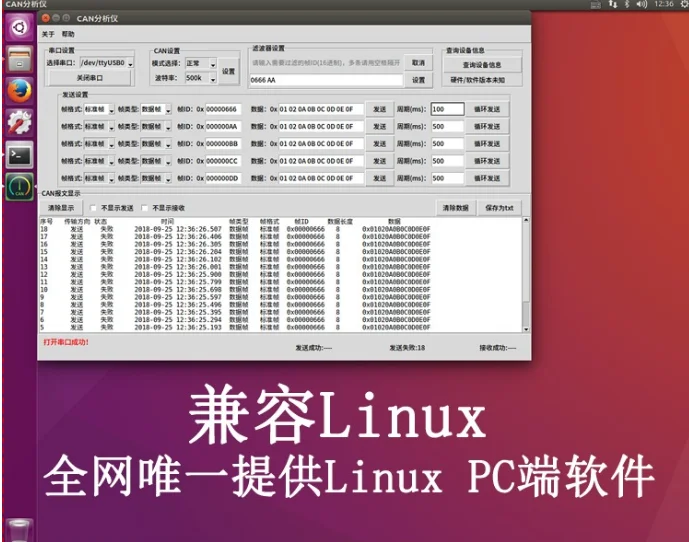Open the Trash at the launcher bottom
The width and height of the screenshot is (689, 542).
pos(19,530)
